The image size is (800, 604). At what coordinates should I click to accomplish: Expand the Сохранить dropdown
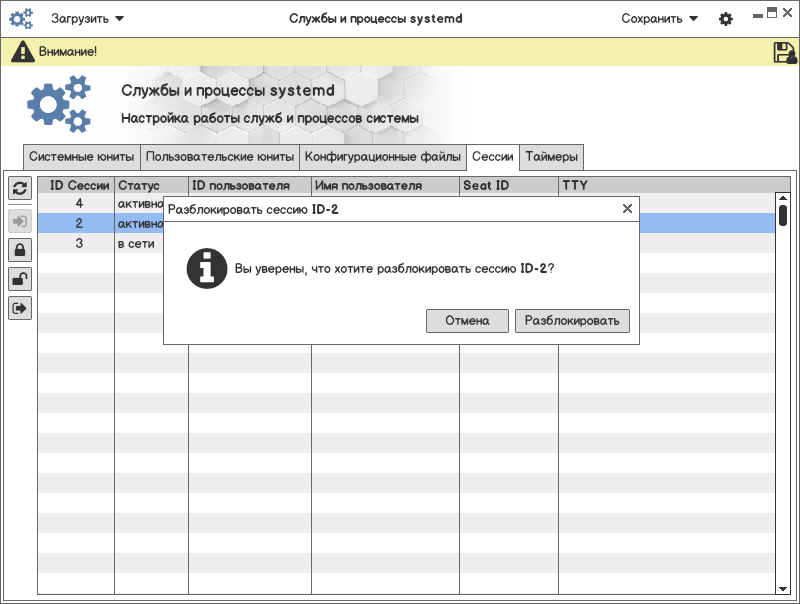pyautogui.click(x=659, y=19)
